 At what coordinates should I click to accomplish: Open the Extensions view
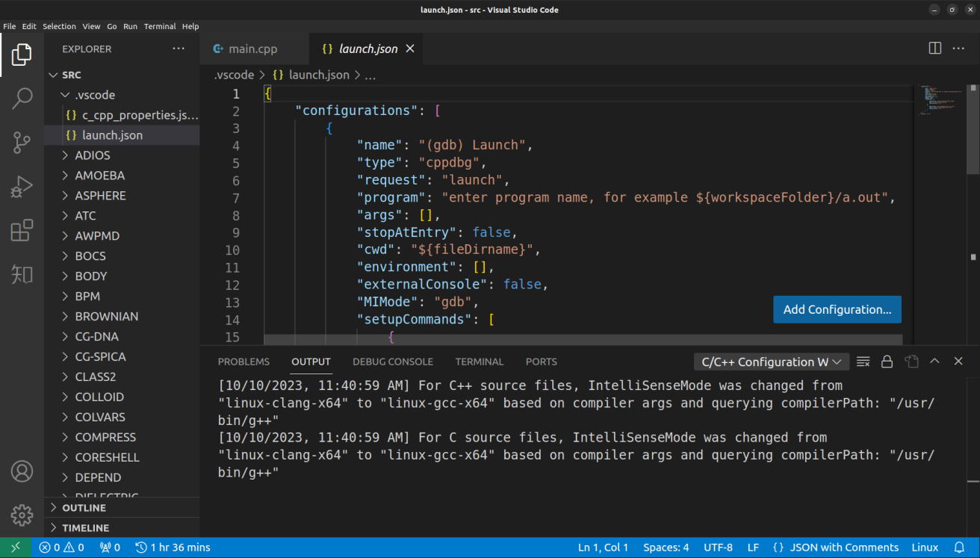point(22,231)
